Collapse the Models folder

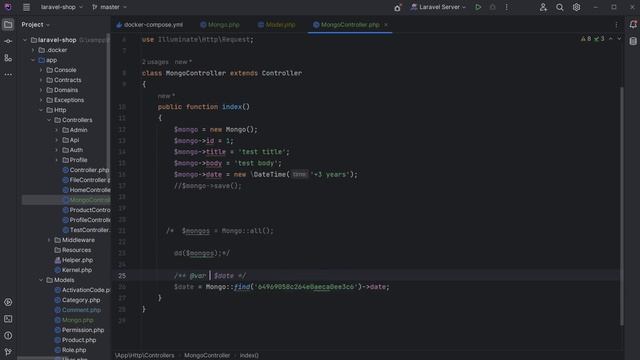tap(41, 280)
